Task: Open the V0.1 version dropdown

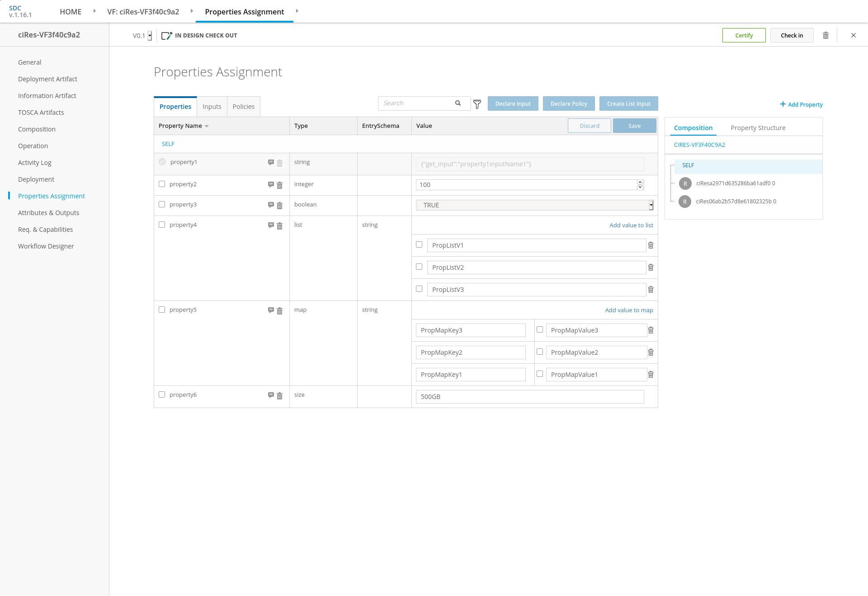Action: pos(150,36)
